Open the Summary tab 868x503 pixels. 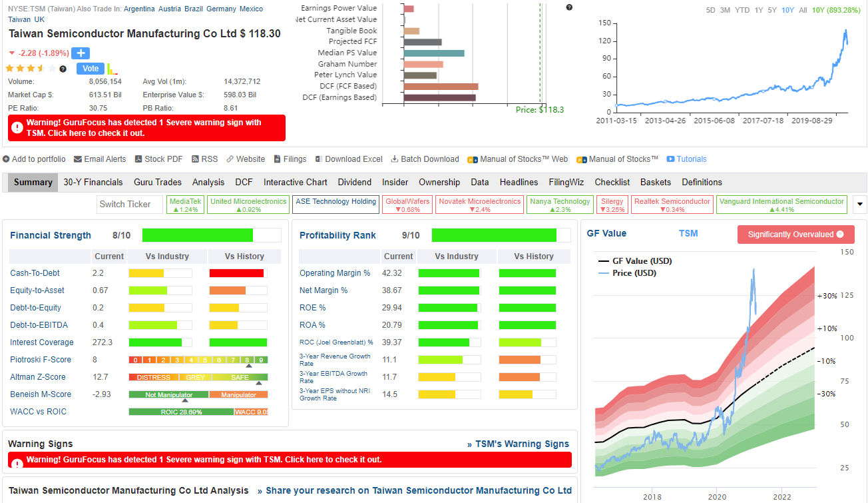33,182
